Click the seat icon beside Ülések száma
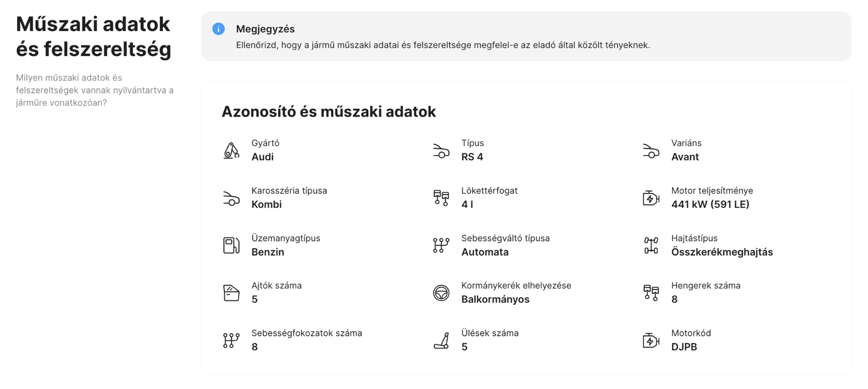Viewport: 868px width, 389px height. point(441,340)
